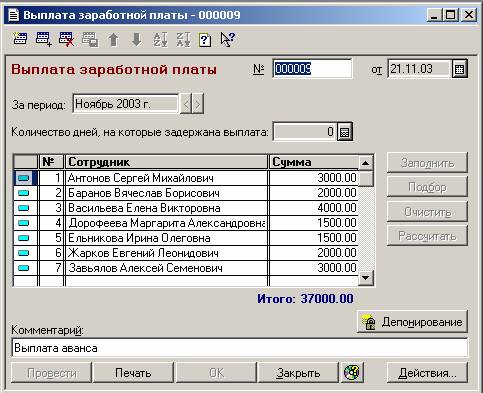Click the Рассчитать button
Screen dimensions: 483x393
[427, 236]
